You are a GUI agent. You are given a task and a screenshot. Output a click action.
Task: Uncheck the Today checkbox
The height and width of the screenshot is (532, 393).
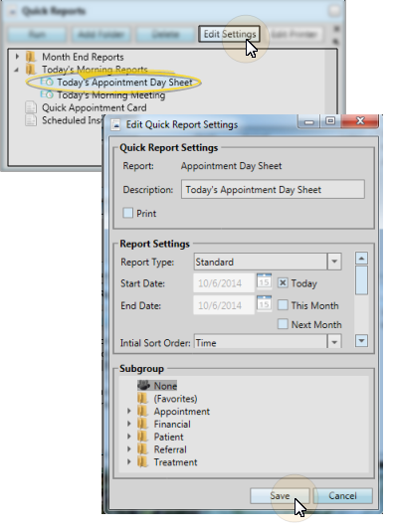(283, 283)
